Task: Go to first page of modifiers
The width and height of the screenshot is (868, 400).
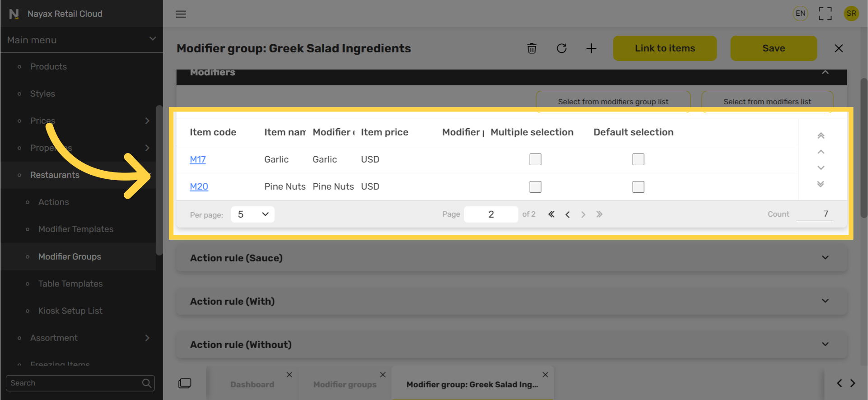Action: pos(551,214)
